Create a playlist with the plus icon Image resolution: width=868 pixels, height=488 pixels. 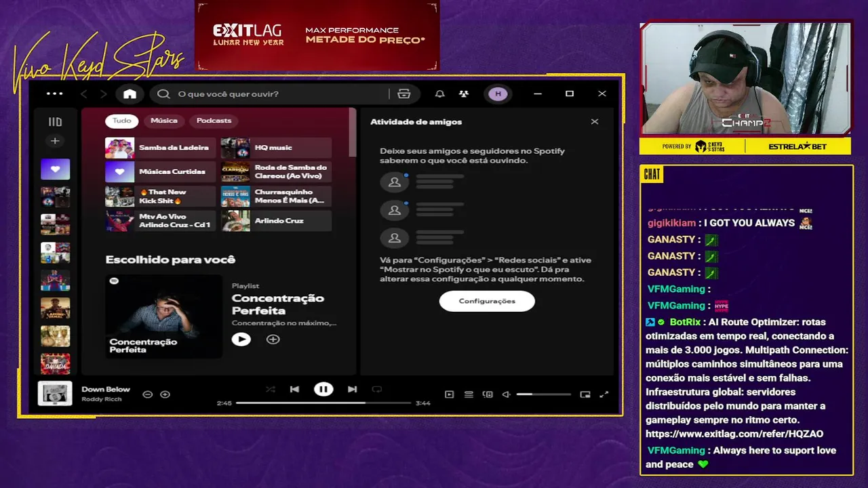pyautogui.click(x=55, y=141)
